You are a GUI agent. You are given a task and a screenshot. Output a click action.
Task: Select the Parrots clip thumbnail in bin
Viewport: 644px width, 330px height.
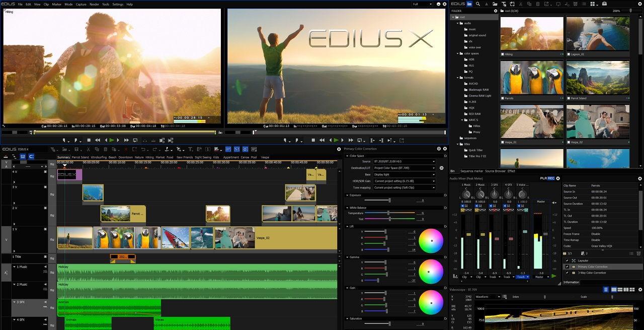532,78
